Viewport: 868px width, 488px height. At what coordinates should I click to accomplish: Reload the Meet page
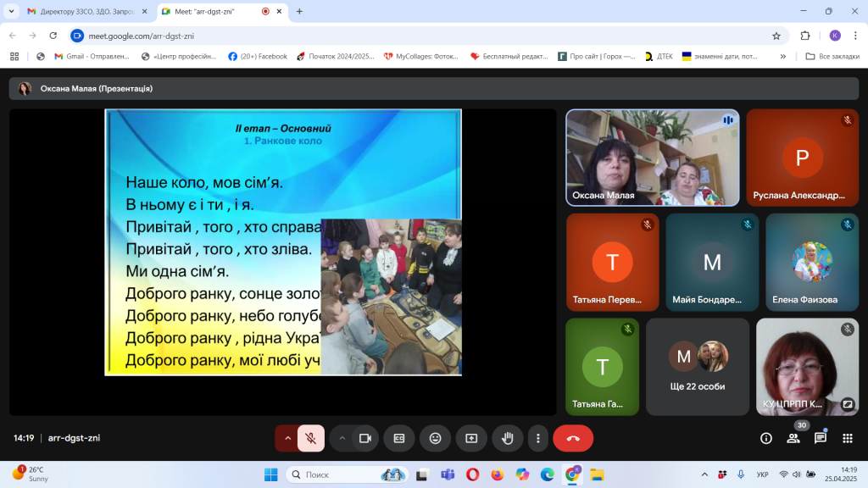tap(53, 36)
